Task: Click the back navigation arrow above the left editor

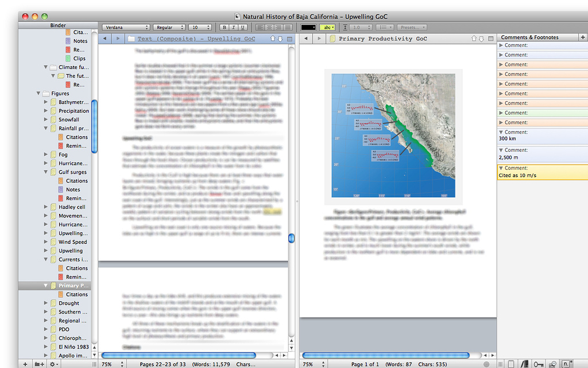Action: coord(105,38)
